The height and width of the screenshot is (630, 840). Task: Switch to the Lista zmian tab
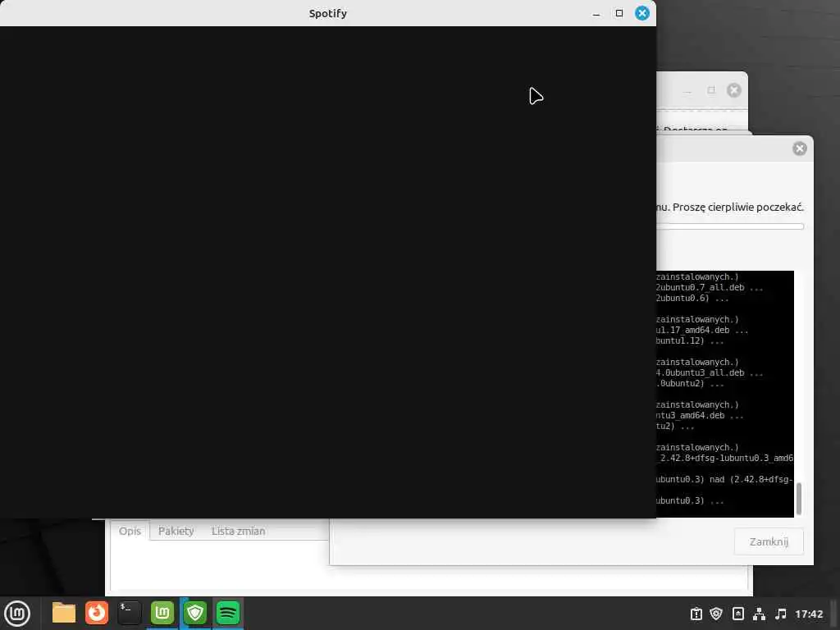click(x=239, y=531)
